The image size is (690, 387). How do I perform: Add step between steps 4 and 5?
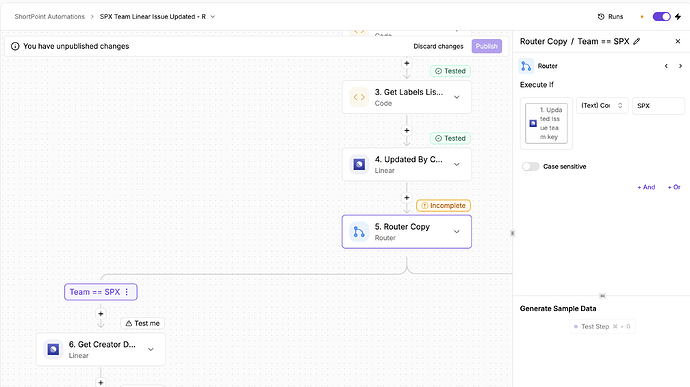pos(407,198)
